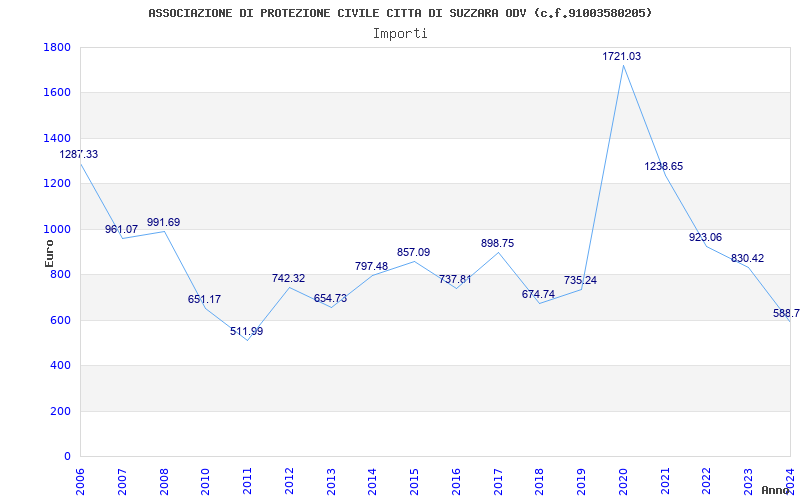Click the 1800 y-axis tick value

click(x=57, y=47)
